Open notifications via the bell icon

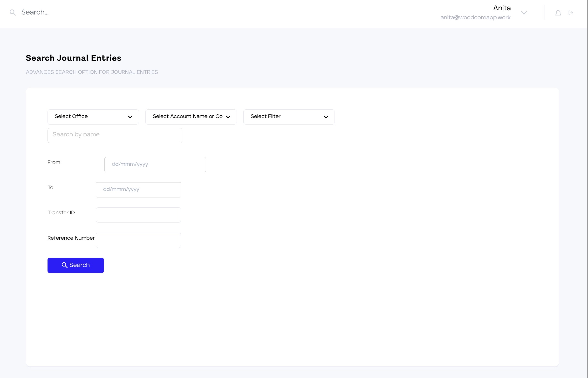tap(558, 13)
